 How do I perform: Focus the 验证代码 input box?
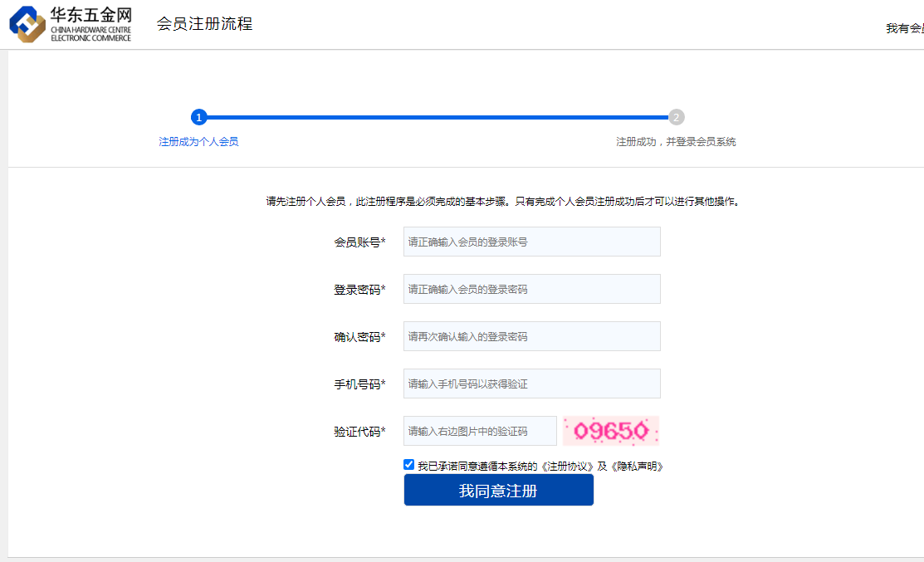coord(480,431)
